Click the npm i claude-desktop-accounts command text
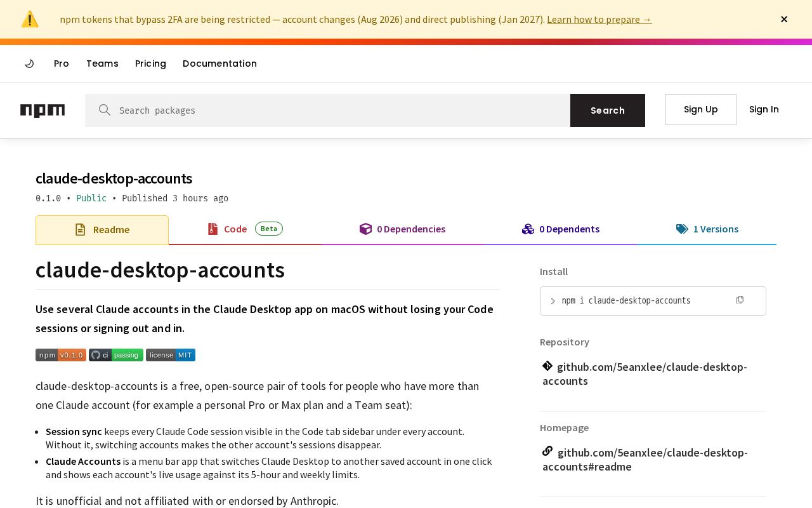This screenshot has width=812, height=508. pyautogui.click(x=626, y=300)
